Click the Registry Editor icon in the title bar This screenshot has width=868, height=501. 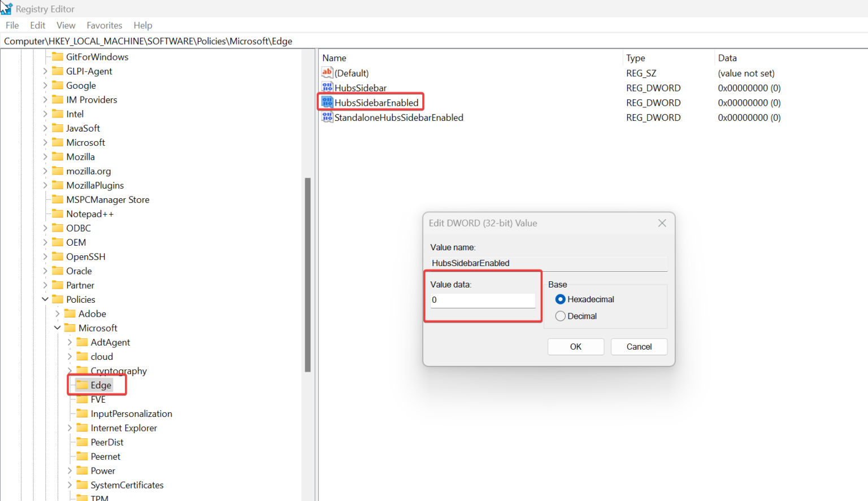pyautogui.click(x=7, y=8)
